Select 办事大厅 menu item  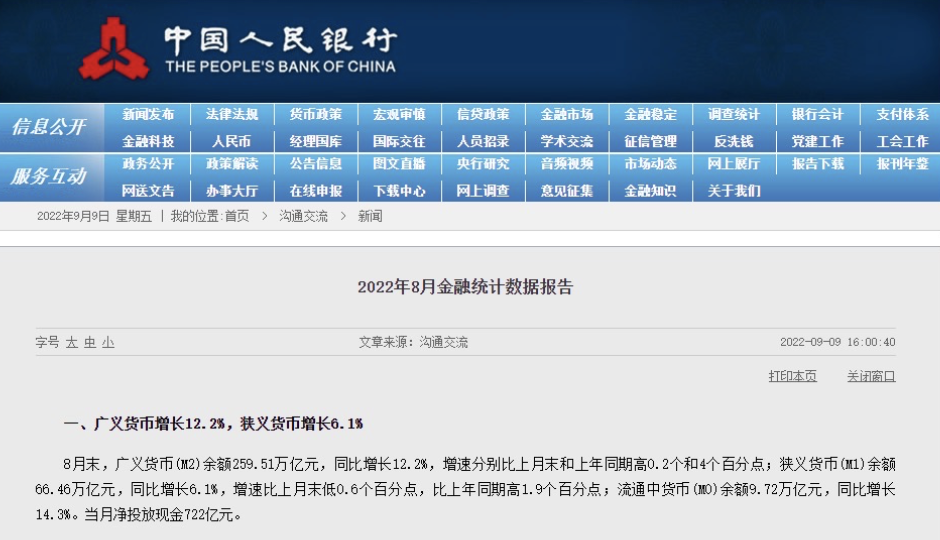pyautogui.click(x=232, y=191)
